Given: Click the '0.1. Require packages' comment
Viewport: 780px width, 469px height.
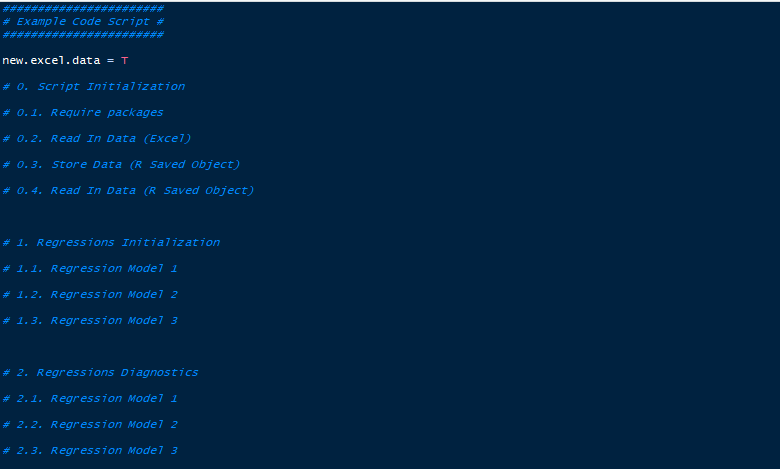Looking at the screenshot, I should click(83, 112).
